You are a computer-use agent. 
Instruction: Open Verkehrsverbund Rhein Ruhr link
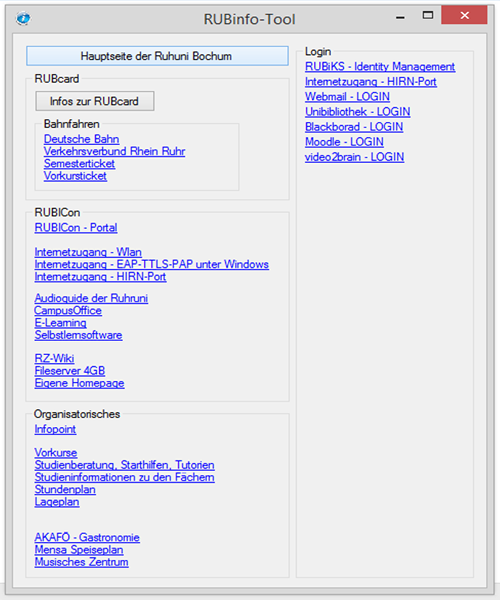coord(114,151)
